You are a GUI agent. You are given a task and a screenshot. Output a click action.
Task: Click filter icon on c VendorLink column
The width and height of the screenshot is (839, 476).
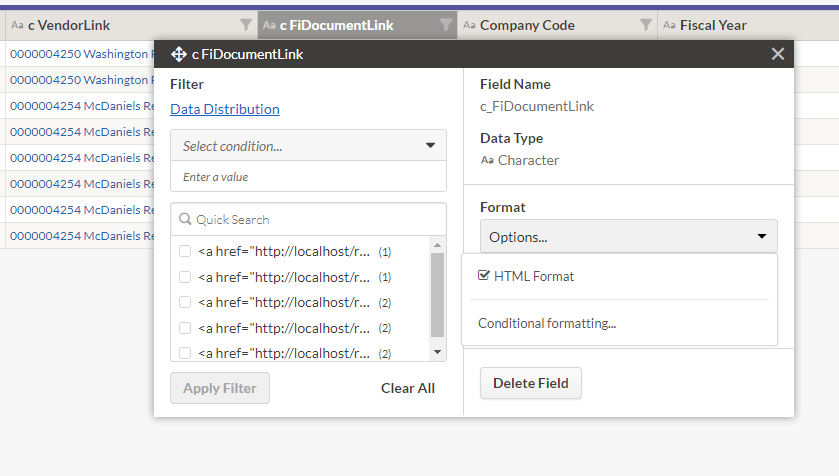point(246,25)
